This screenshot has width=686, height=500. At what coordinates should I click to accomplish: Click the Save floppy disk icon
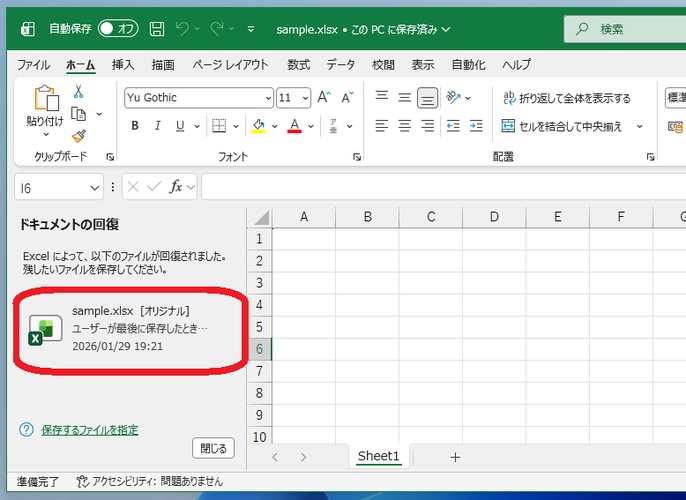158,29
